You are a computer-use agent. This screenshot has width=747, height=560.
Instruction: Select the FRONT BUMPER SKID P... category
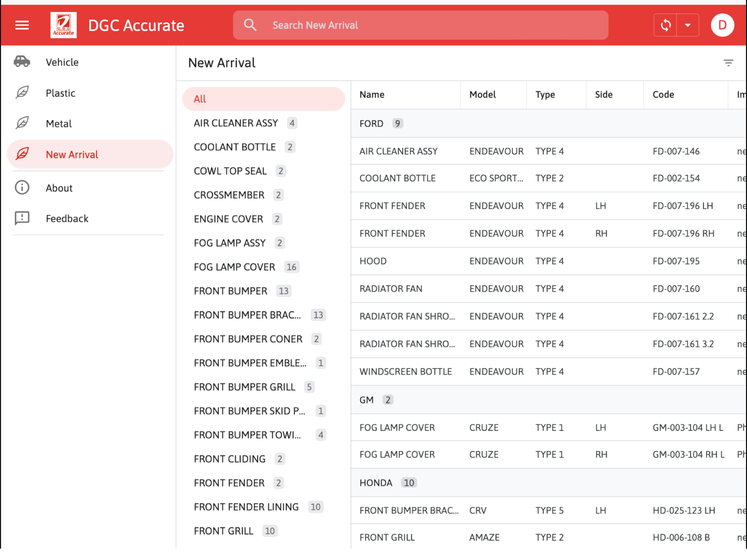(263, 411)
